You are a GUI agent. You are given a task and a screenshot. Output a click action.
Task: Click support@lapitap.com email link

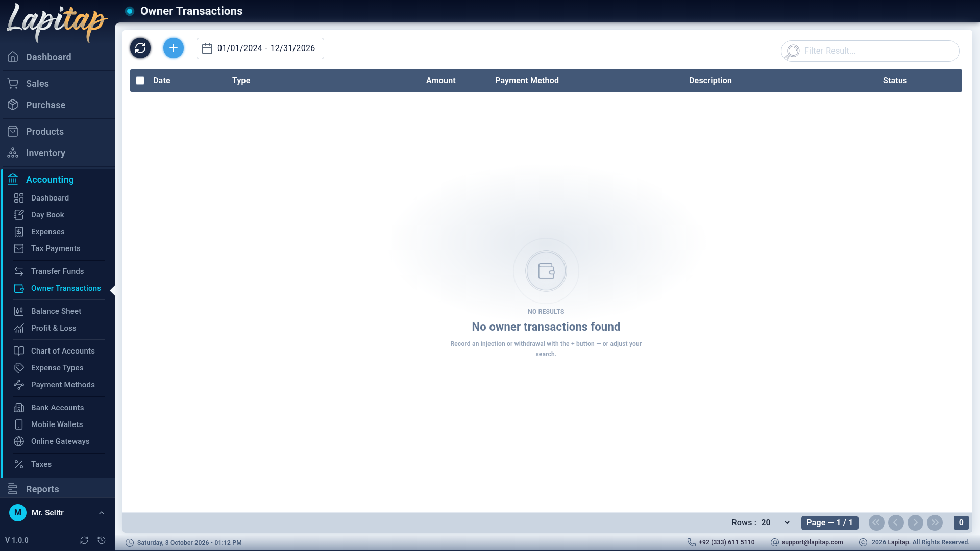coord(812,542)
